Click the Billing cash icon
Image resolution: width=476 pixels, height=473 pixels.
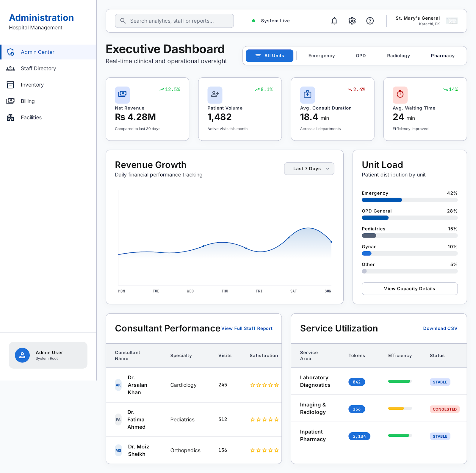tap(10, 101)
